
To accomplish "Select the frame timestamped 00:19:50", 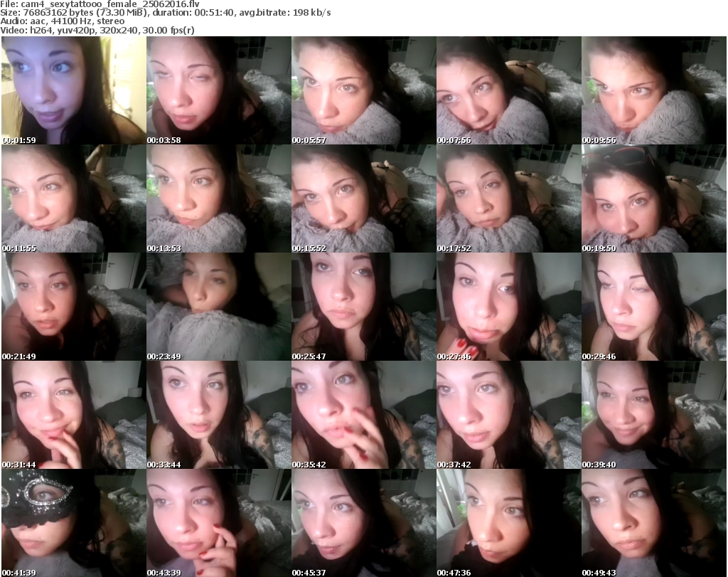I will (654, 198).
